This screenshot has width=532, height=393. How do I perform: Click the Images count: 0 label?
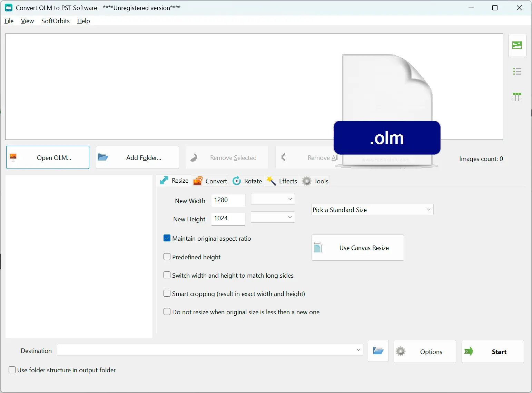pyautogui.click(x=481, y=159)
